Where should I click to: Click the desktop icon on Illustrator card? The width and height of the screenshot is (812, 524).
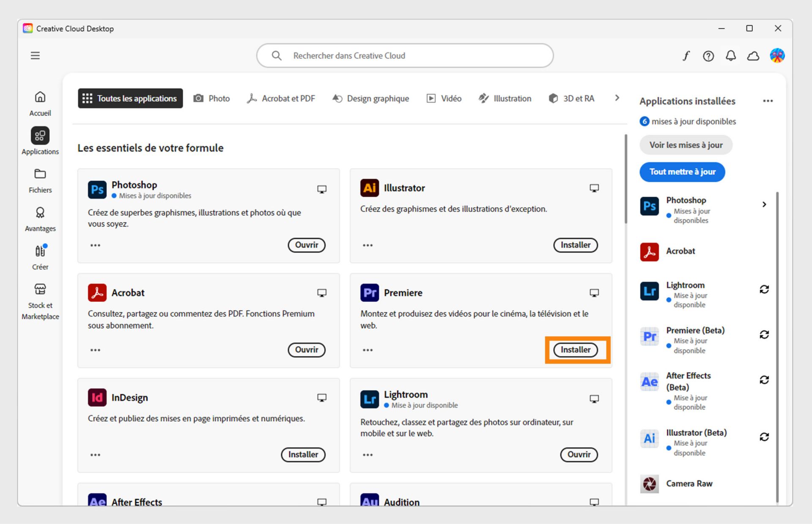pyautogui.click(x=594, y=188)
